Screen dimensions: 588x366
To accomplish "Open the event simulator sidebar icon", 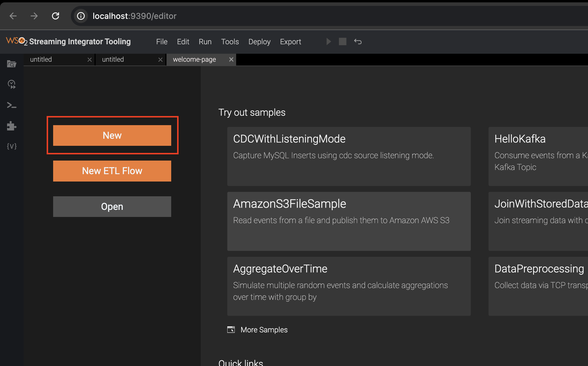I will tap(12, 84).
